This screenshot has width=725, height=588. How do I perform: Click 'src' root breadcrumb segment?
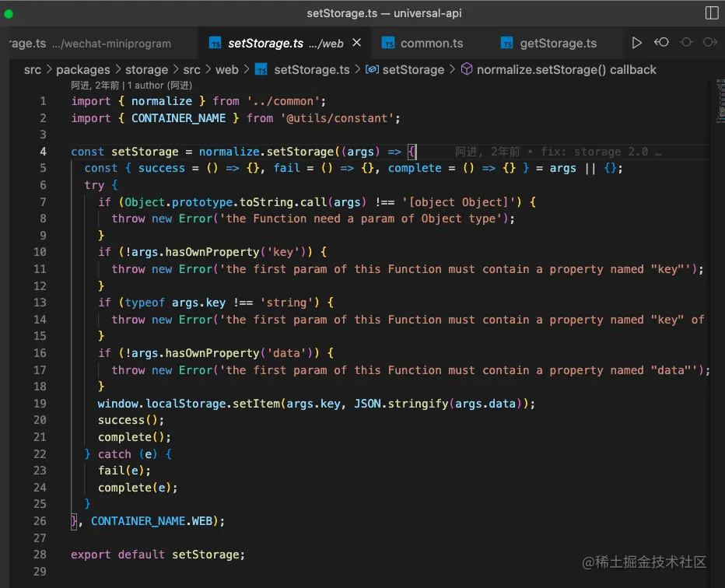[x=33, y=70]
